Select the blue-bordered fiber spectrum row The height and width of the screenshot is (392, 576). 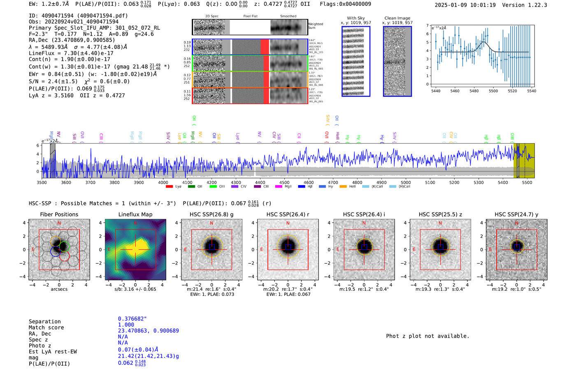pyautogui.click(x=250, y=47)
